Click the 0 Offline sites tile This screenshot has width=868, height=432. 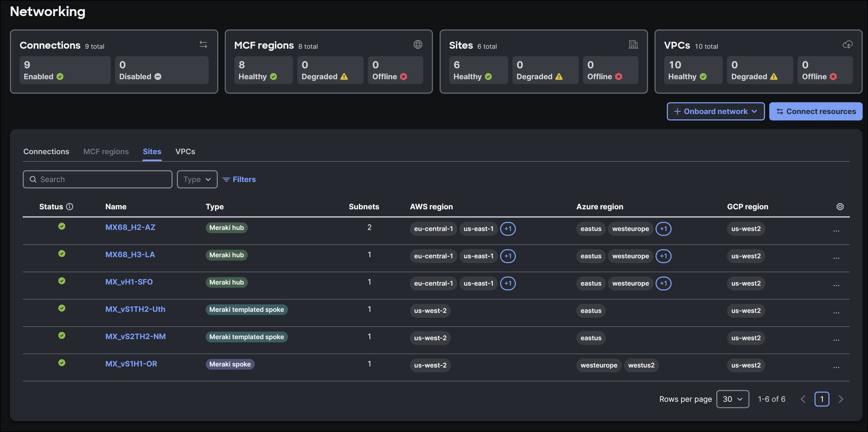tap(611, 70)
